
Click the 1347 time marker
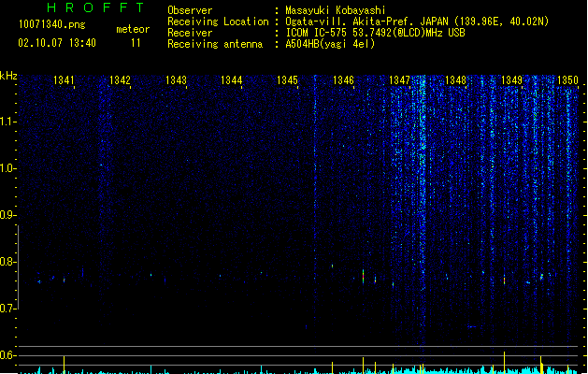399,80
